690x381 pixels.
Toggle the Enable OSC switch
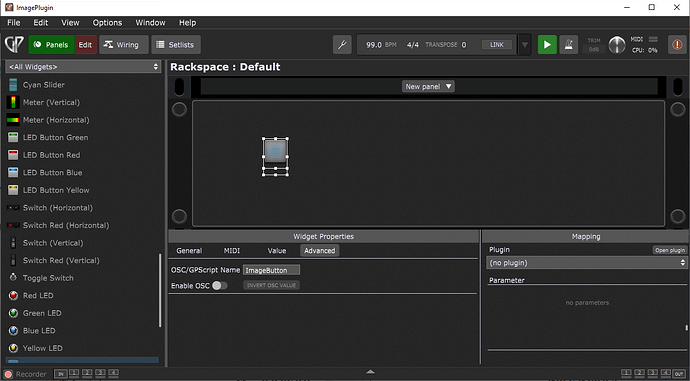coord(220,286)
